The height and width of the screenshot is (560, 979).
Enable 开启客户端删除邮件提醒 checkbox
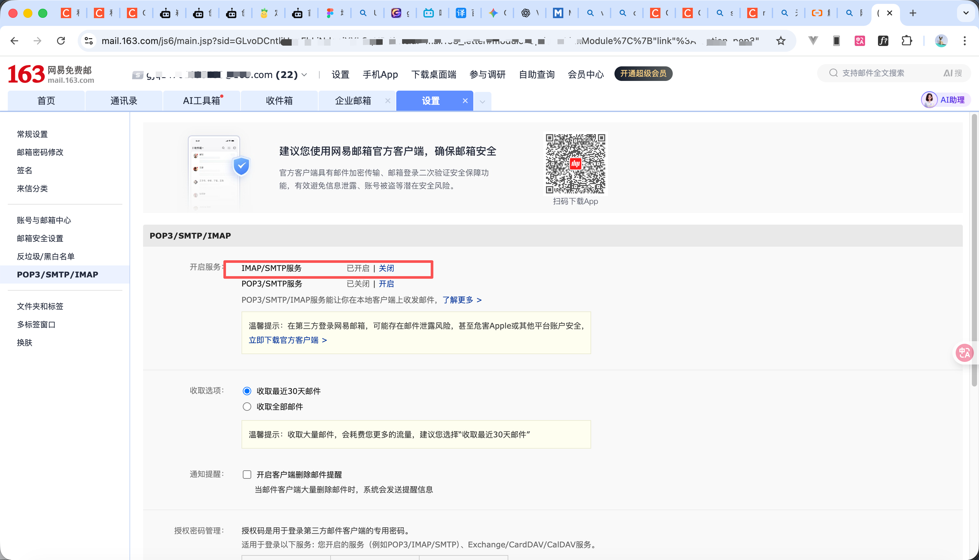(247, 475)
